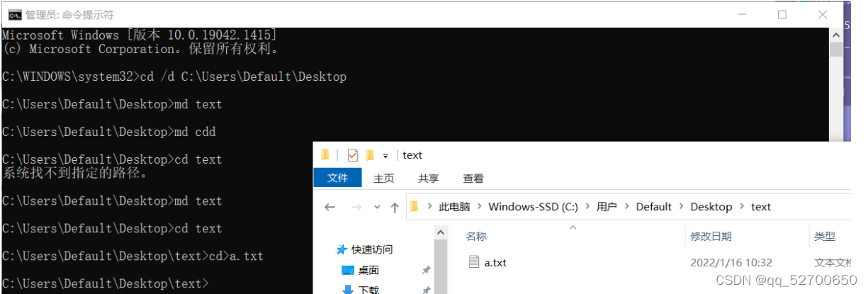Click the Microsoft Windows version line
The image size is (868, 294).
click(140, 35)
